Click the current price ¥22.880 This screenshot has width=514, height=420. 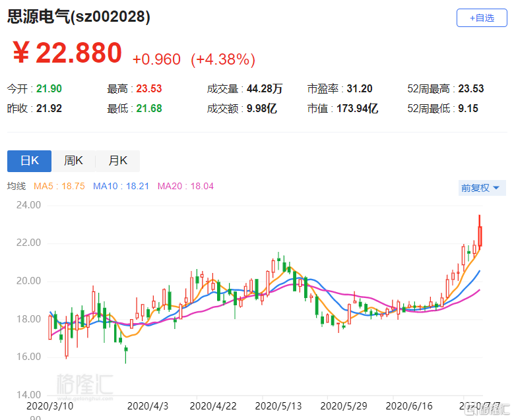(67, 53)
